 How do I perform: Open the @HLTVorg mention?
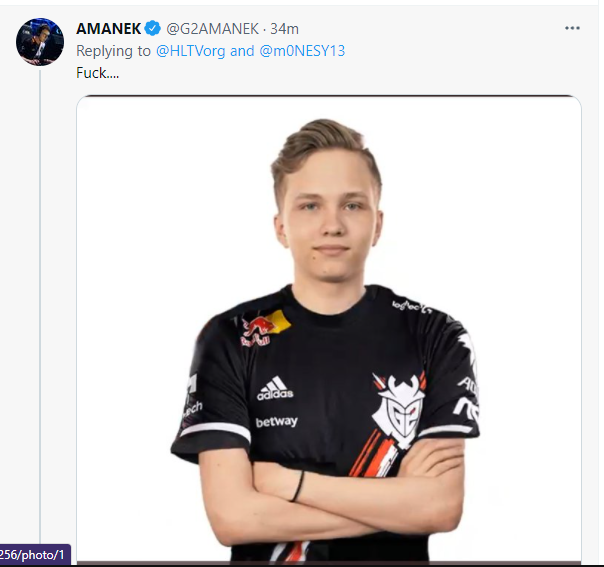pos(190,51)
